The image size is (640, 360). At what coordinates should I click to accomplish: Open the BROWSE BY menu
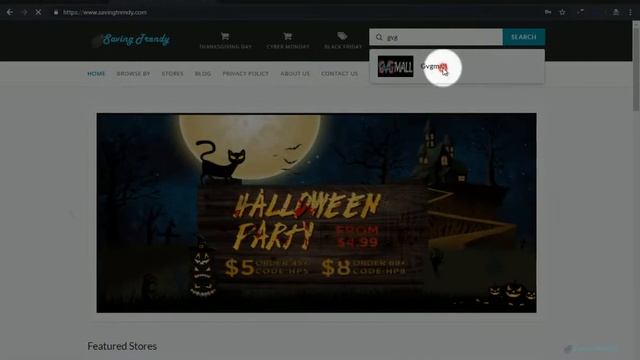133,74
